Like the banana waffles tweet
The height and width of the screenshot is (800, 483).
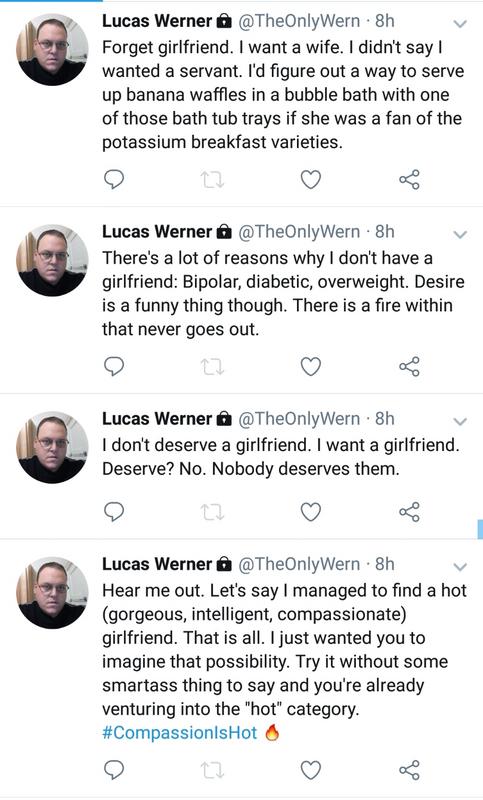point(311,180)
